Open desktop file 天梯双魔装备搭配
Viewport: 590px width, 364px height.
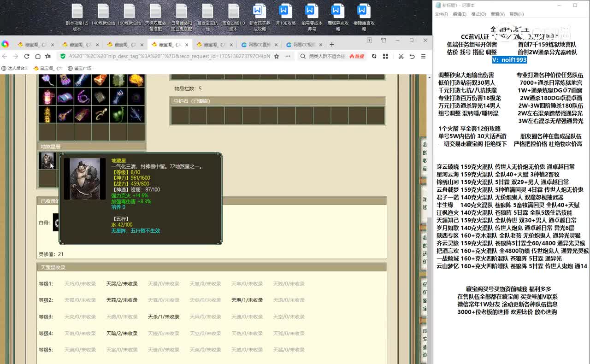[x=155, y=18]
